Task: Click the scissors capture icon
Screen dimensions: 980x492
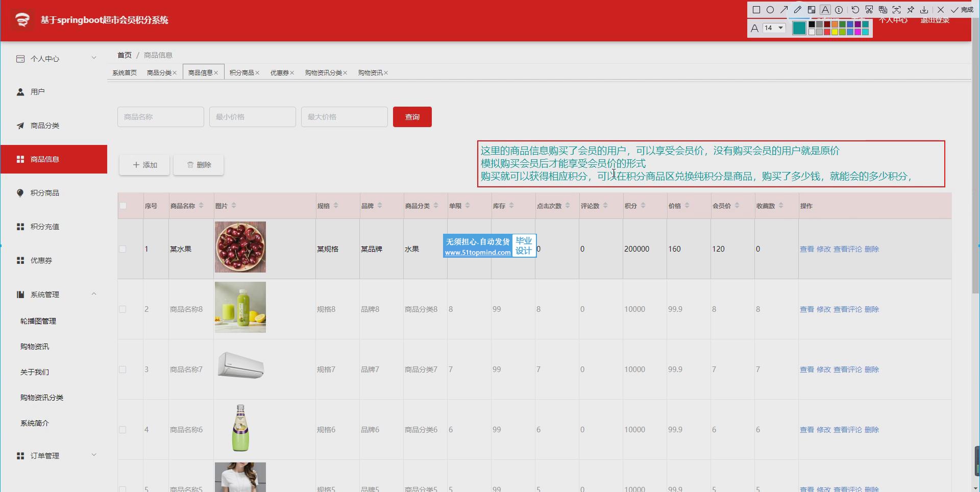Action: click(x=869, y=10)
